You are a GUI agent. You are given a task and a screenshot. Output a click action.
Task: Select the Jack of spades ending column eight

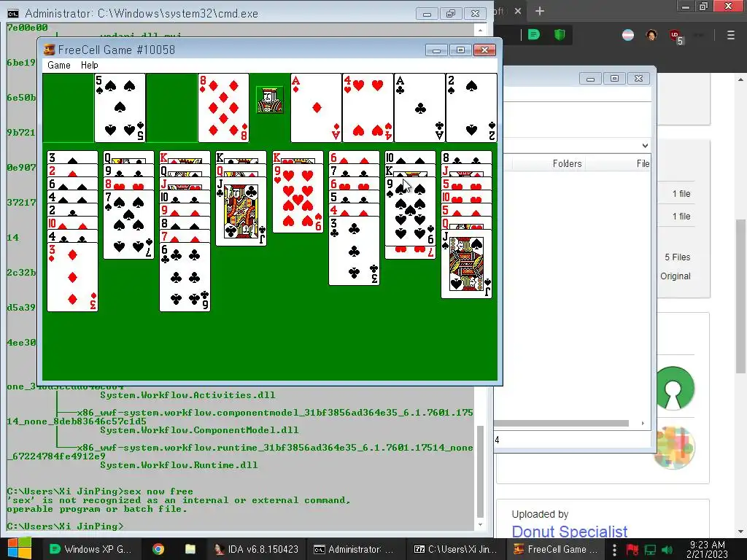466,264
